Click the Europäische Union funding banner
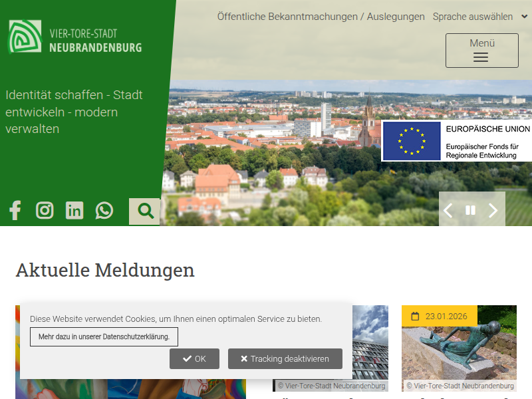The image size is (532, 399). (x=456, y=141)
